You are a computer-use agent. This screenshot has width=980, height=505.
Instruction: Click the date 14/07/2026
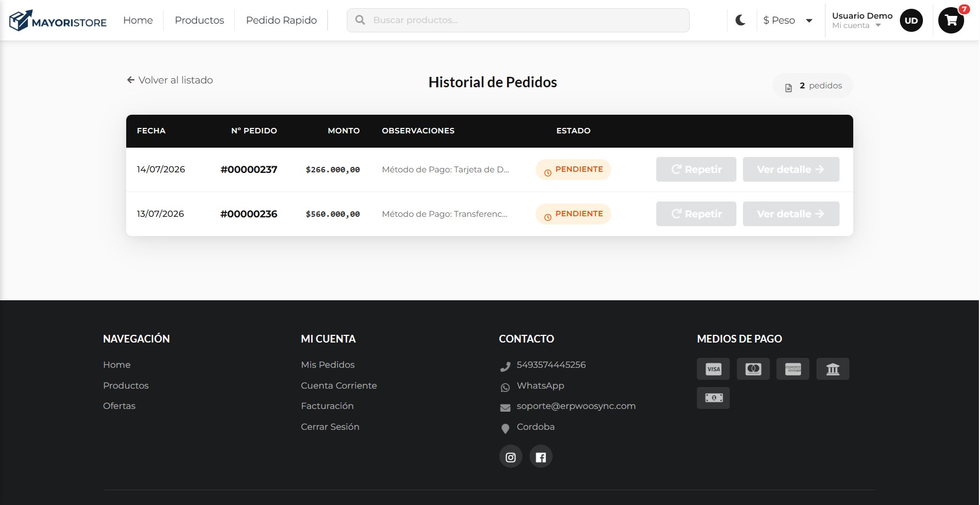coord(161,170)
